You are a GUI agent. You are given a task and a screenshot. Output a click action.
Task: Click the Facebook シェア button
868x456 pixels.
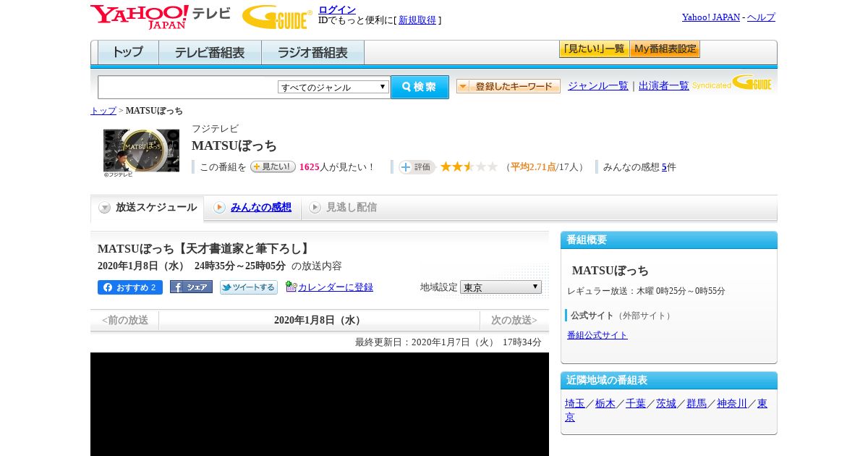[x=191, y=287]
